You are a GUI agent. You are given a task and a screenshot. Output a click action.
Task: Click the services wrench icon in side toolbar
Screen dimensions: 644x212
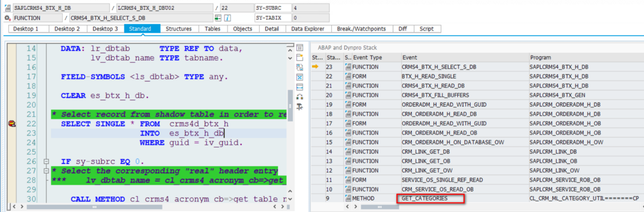click(299, 107)
